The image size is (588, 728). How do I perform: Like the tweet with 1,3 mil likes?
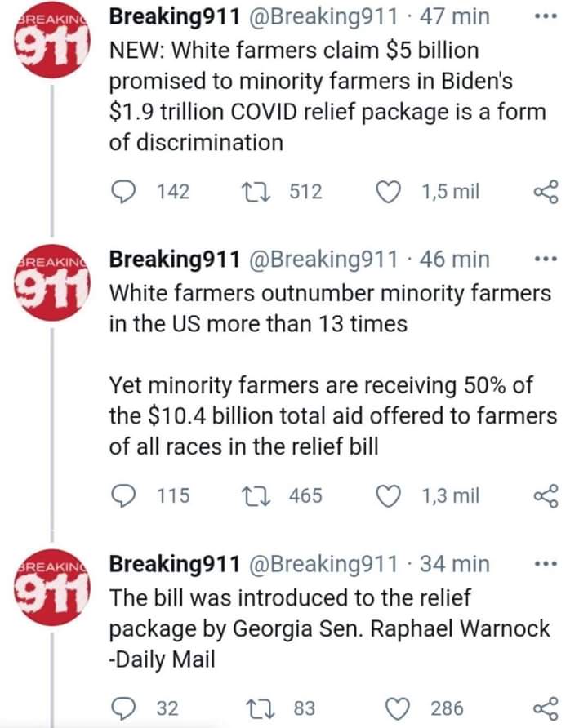point(390,495)
